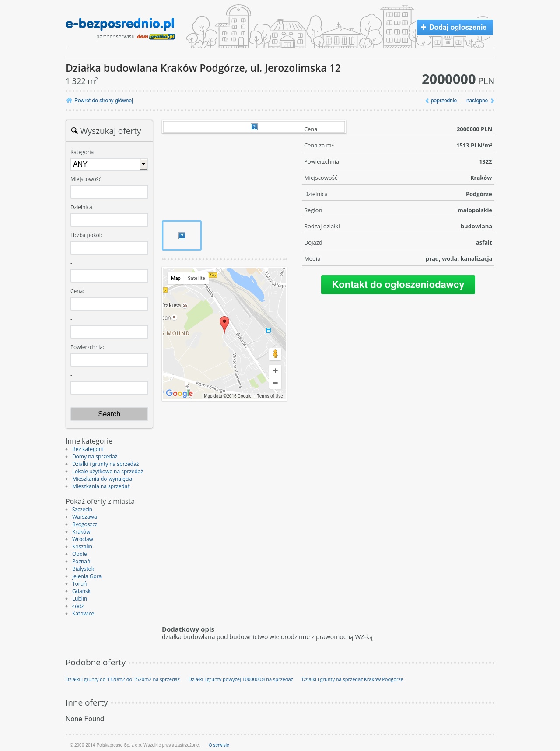Open the map Terms of Use link
The height and width of the screenshot is (751, 560).
(x=270, y=396)
